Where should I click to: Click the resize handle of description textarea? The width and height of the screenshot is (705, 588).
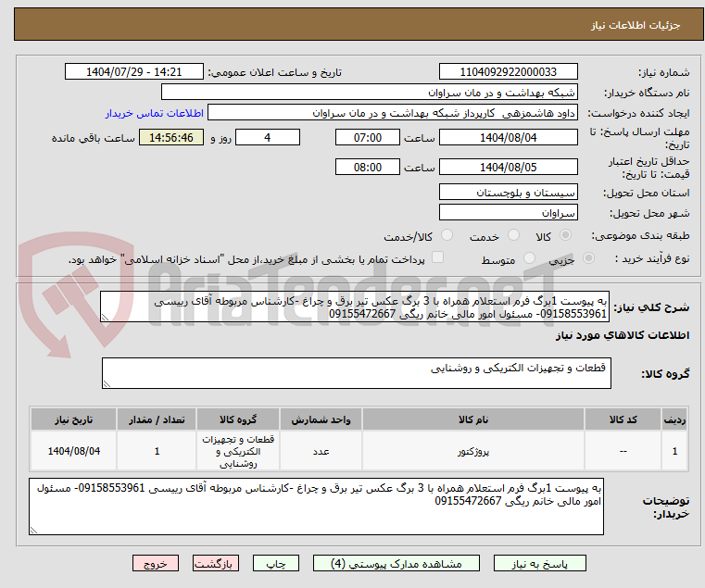pyautogui.click(x=105, y=318)
